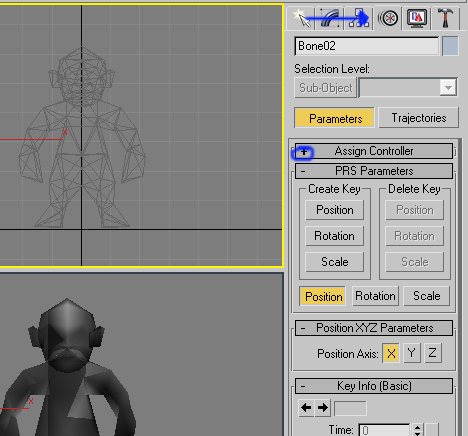The image size is (468, 436).
Task: Open the Hierarchy command panel tab
Action: point(358,18)
